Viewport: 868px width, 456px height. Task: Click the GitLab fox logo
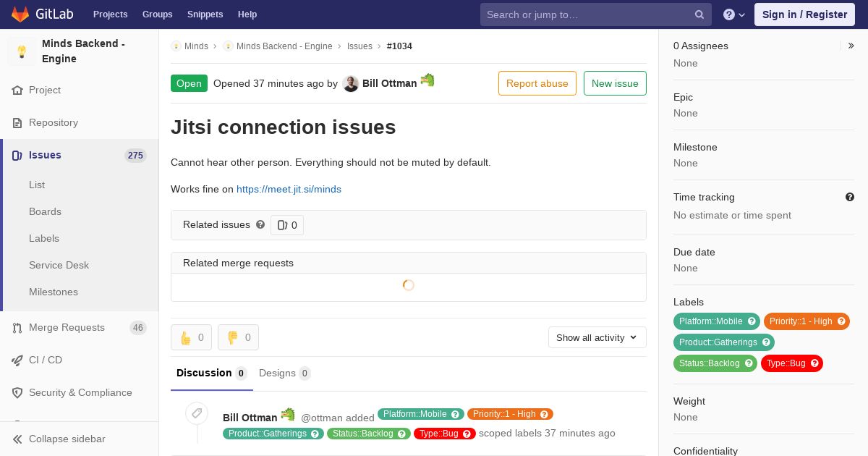pyautogui.click(x=20, y=14)
